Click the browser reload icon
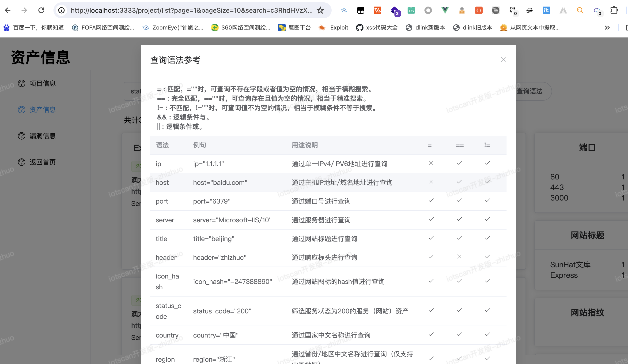 tap(41, 10)
